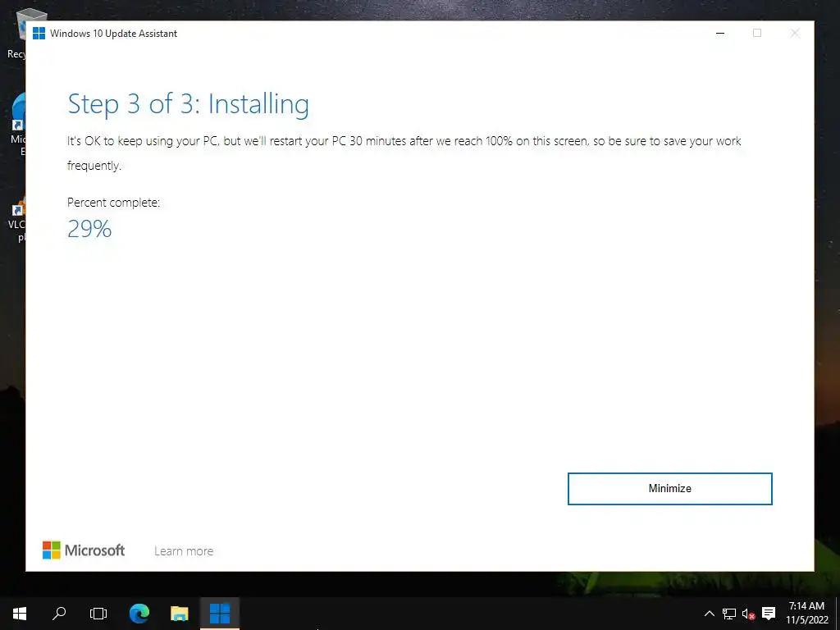Viewport: 840px width, 630px height.
Task: Open File Explorer from the taskbar
Action: tap(180, 614)
